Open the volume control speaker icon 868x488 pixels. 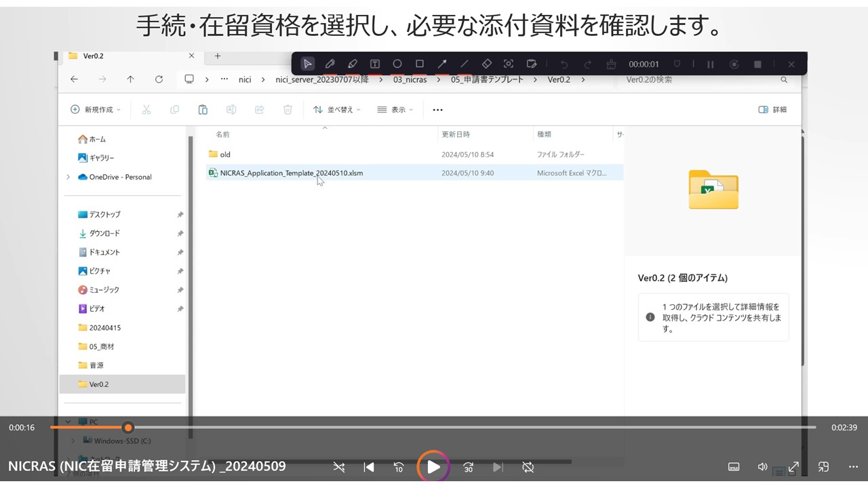762,467
